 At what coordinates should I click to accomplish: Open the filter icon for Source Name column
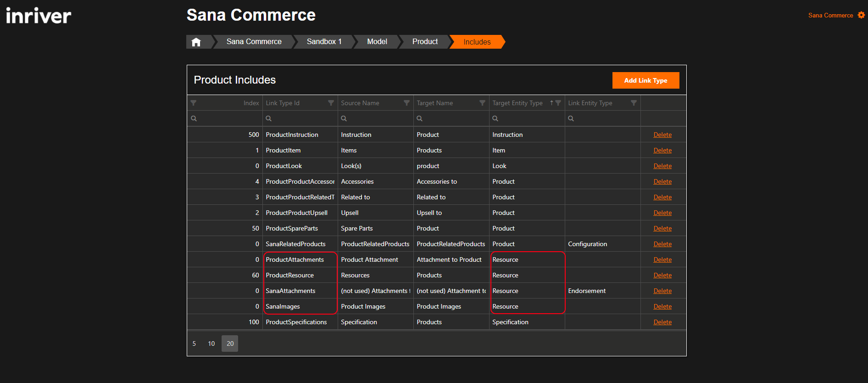tap(406, 103)
